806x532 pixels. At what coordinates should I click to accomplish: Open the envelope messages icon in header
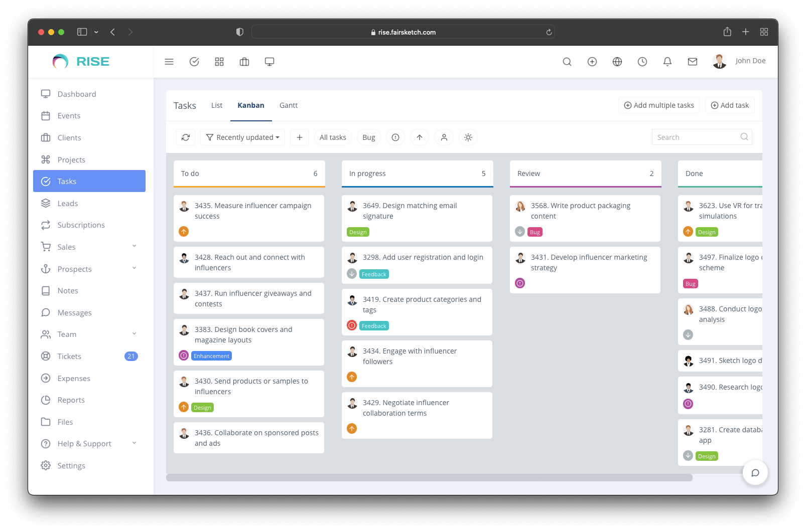pyautogui.click(x=692, y=62)
